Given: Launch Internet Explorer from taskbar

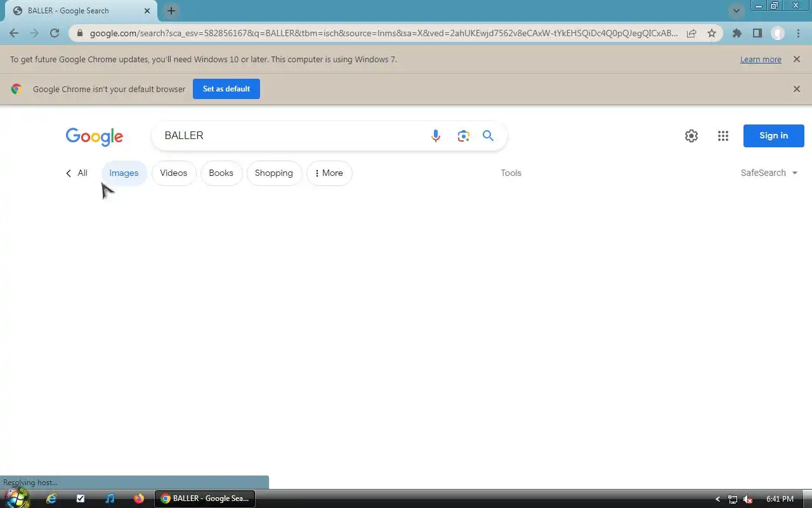Looking at the screenshot, I should click(x=51, y=498).
